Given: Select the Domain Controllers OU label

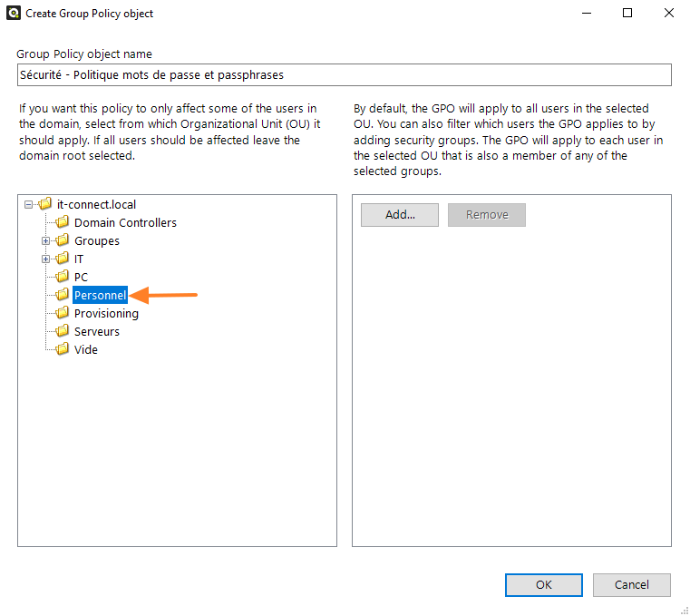Looking at the screenshot, I should click(x=125, y=223).
